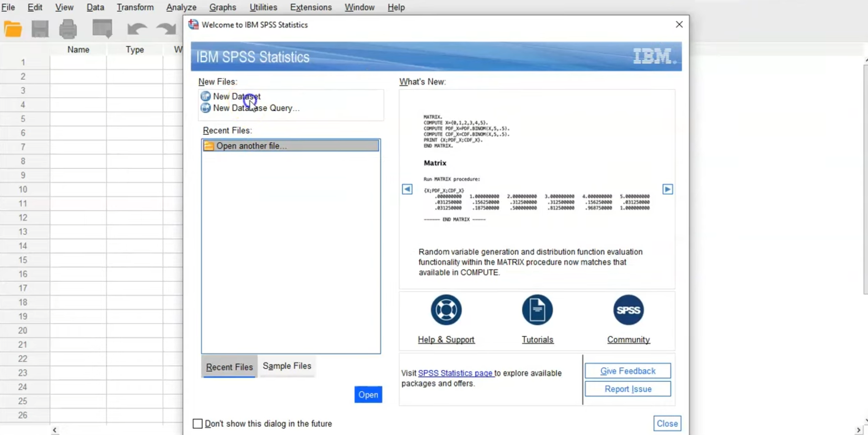Click the Give Feedback button
The height and width of the screenshot is (435, 868).
point(628,371)
